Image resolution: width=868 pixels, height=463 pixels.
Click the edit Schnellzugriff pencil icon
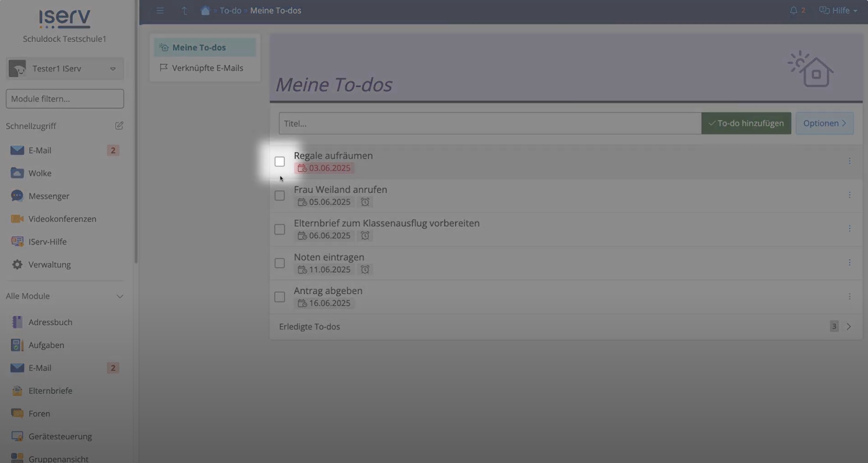click(x=119, y=126)
